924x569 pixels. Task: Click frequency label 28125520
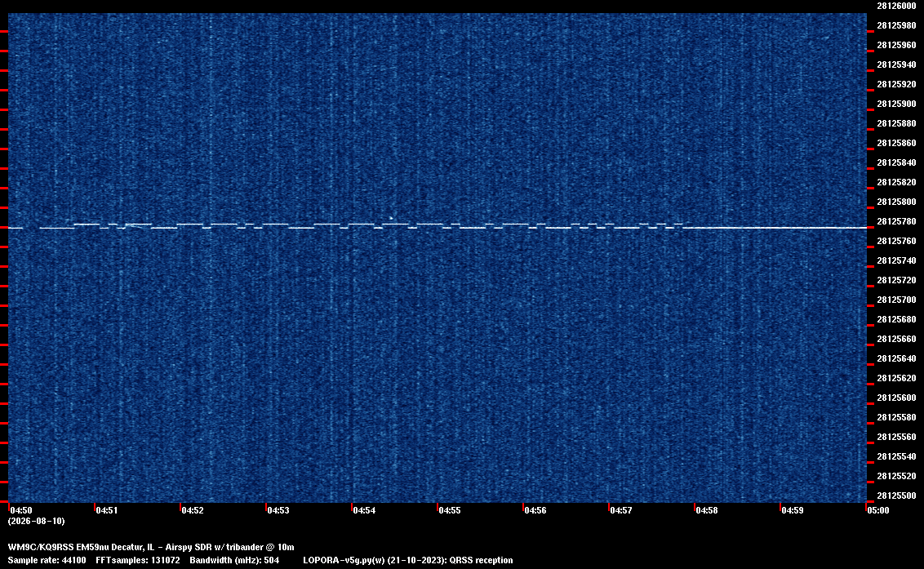[896, 477]
